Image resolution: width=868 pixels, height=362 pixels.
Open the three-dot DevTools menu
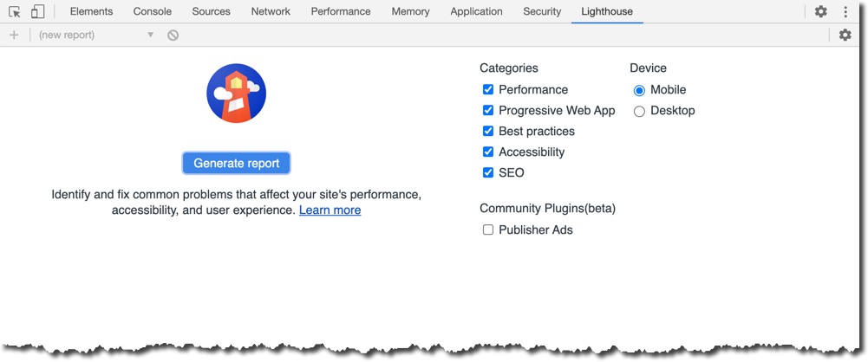pyautogui.click(x=845, y=11)
